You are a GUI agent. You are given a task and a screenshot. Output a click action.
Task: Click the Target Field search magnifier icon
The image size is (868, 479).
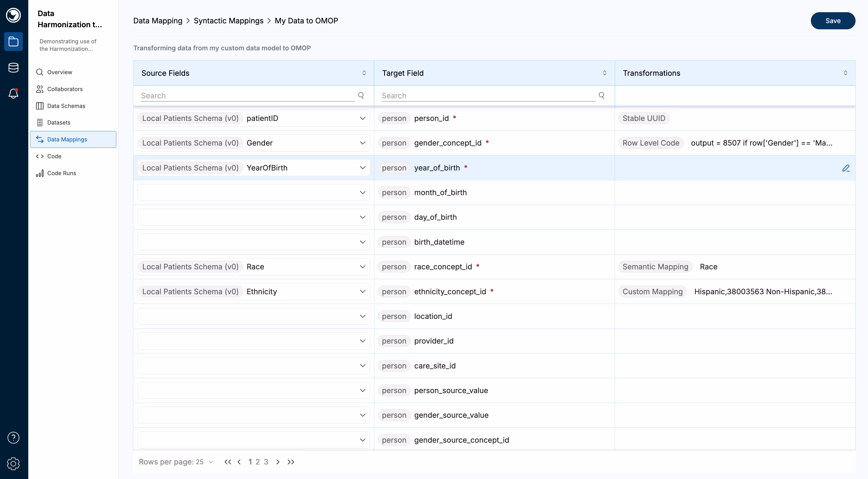(x=601, y=95)
